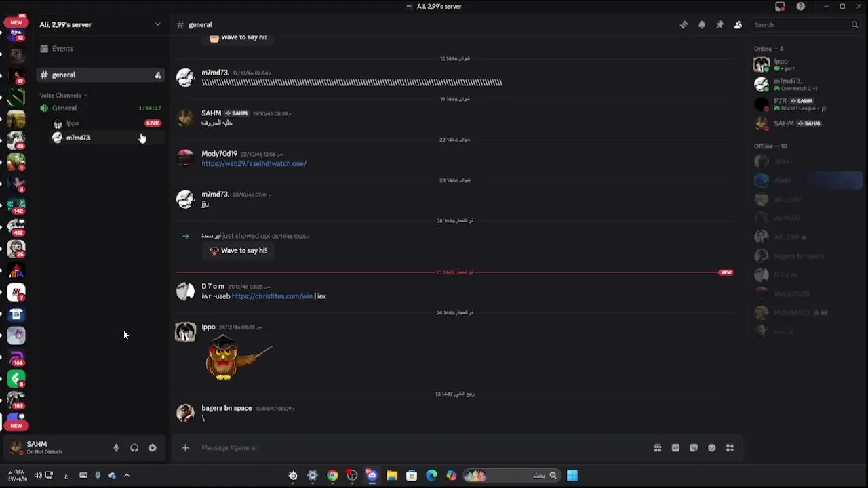Click D 7 o m message author name
Screen dimensions: 868x488
(x=212, y=287)
